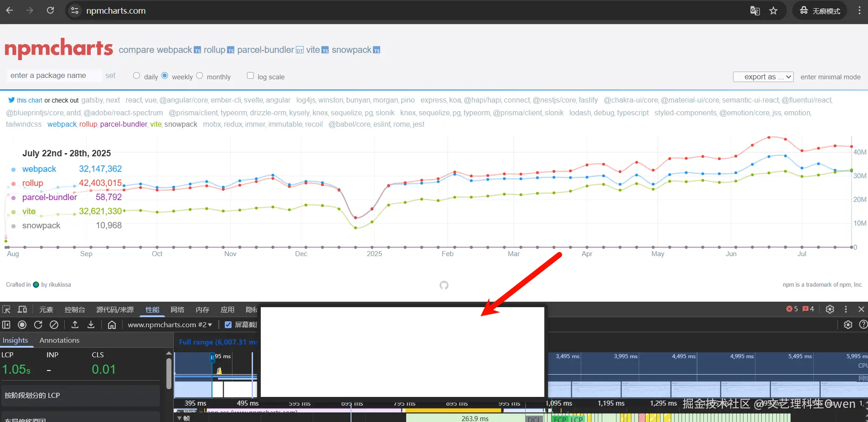Click the vite legend color dot
The image size is (868, 422).
tap(13, 212)
